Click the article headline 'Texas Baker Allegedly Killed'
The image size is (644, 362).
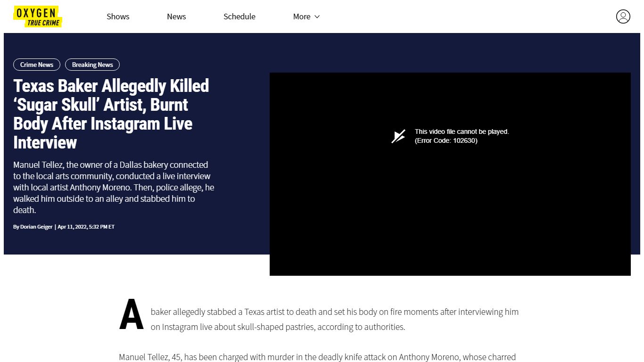coord(111,114)
